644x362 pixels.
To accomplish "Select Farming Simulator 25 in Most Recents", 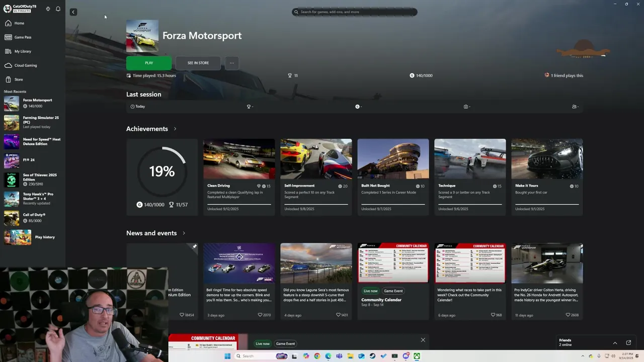I will click(x=33, y=122).
